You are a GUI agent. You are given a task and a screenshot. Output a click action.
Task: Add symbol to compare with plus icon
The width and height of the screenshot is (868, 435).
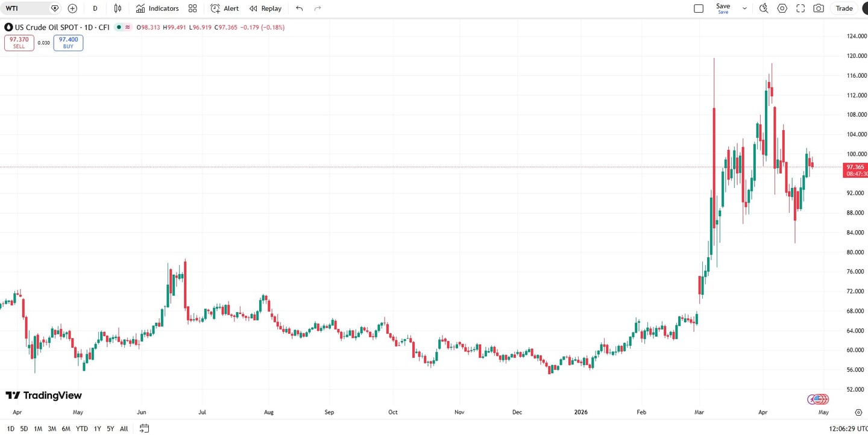[x=72, y=8]
